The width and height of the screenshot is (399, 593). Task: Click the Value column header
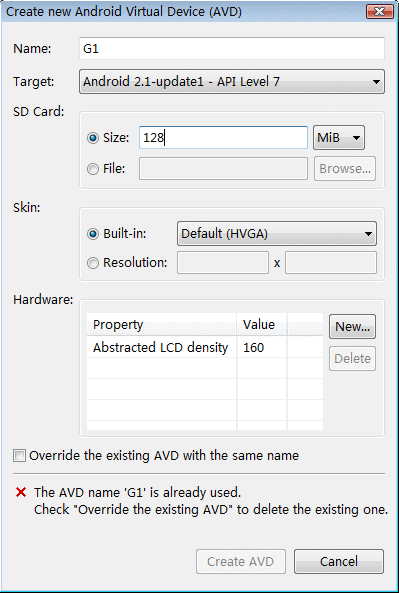(x=262, y=324)
